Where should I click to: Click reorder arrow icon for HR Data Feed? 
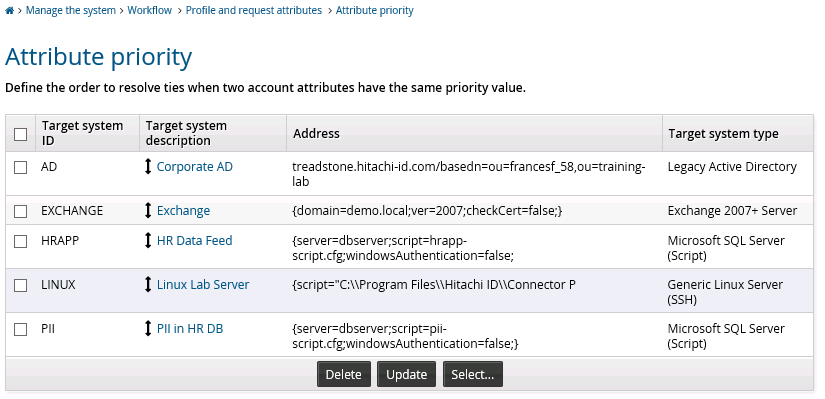(148, 241)
